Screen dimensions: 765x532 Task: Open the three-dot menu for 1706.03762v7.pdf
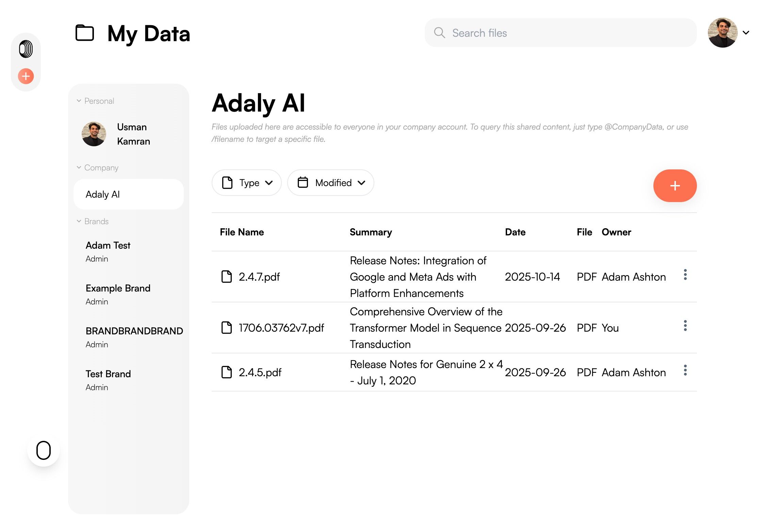pos(685,326)
